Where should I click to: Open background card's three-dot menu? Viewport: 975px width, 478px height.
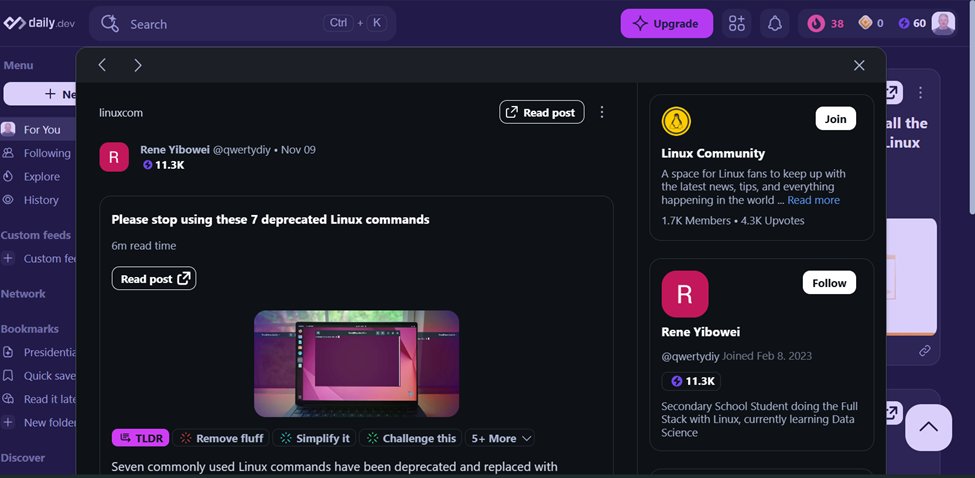click(920, 93)
